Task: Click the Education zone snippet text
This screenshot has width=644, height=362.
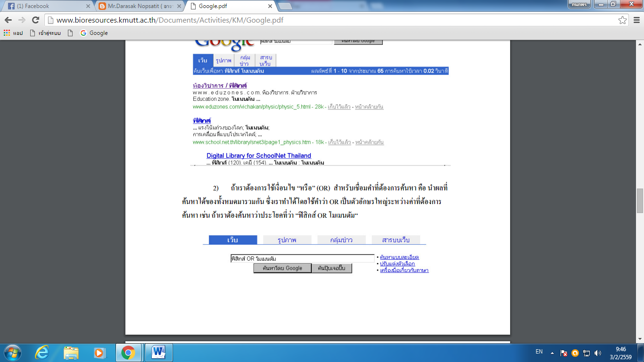Action: [x=226, y=99]
